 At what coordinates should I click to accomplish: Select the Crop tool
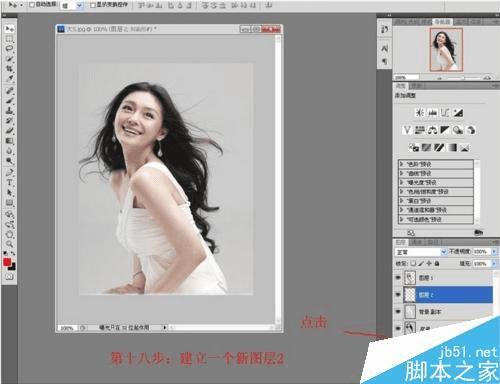point(9,69)
